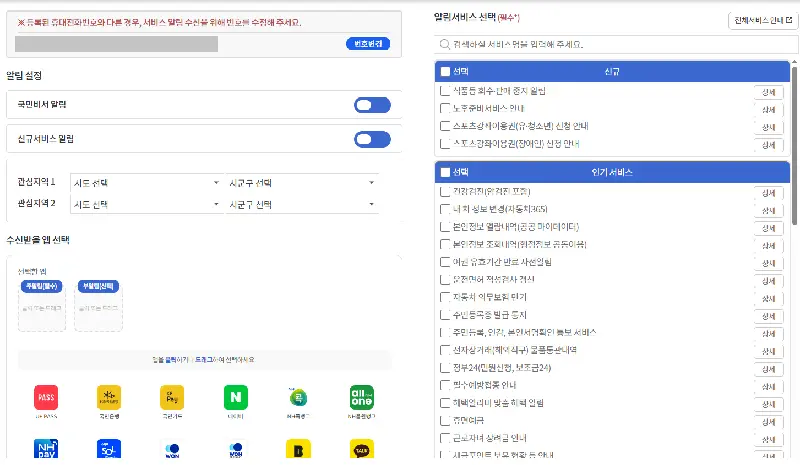Image resolution: width=800 pixels, height=465 pixels.
Task: Tick the 본인정보 열람내역(공공 마이데이터) checkbox
Action: click(445, 227)
